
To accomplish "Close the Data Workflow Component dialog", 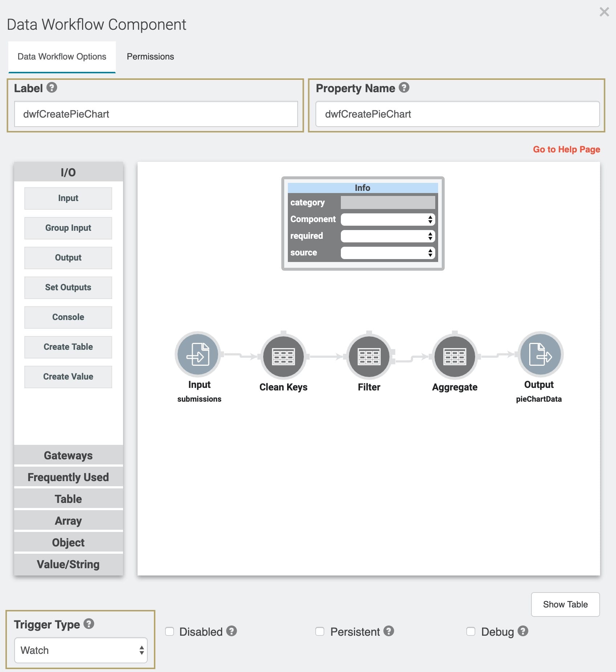I will (x=604, y=12).
